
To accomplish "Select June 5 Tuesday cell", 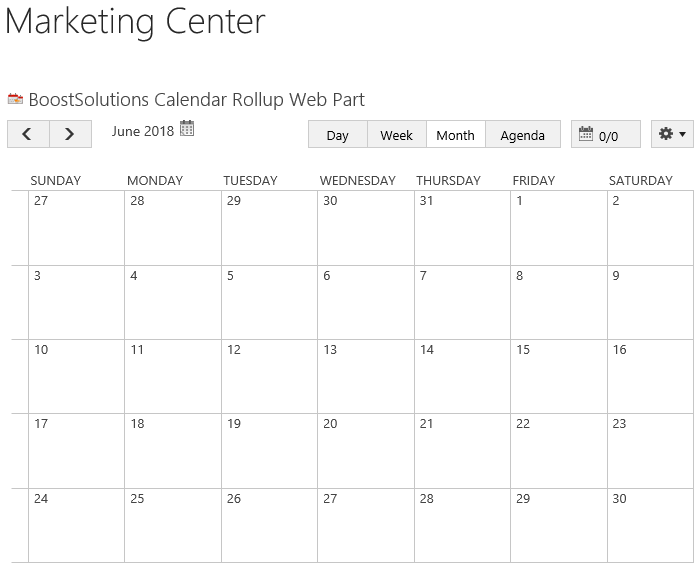I will (x=269, y=303).
